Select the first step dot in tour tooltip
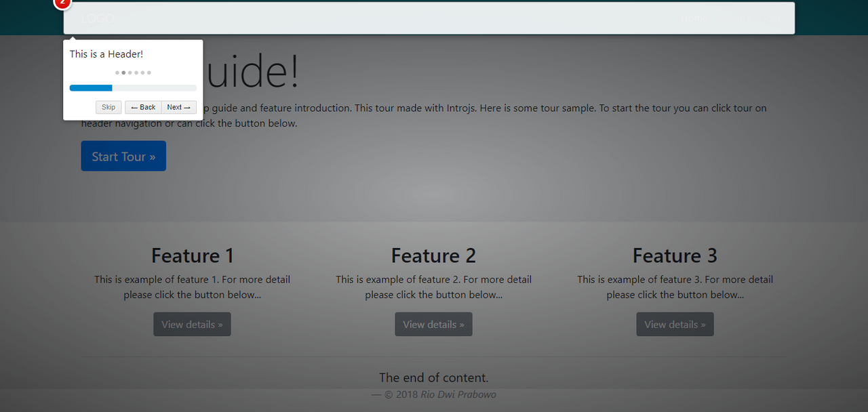Image resolution: width=868 pixels, height=412 pixels. [x=117, y=73]
